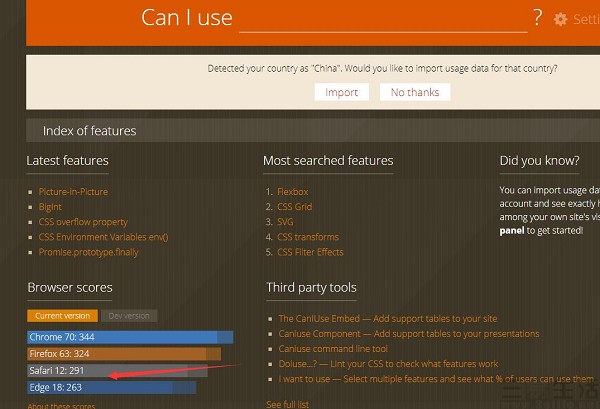Open the Caniuse command line tool link
600x409 pixels.
pos(333,349)
